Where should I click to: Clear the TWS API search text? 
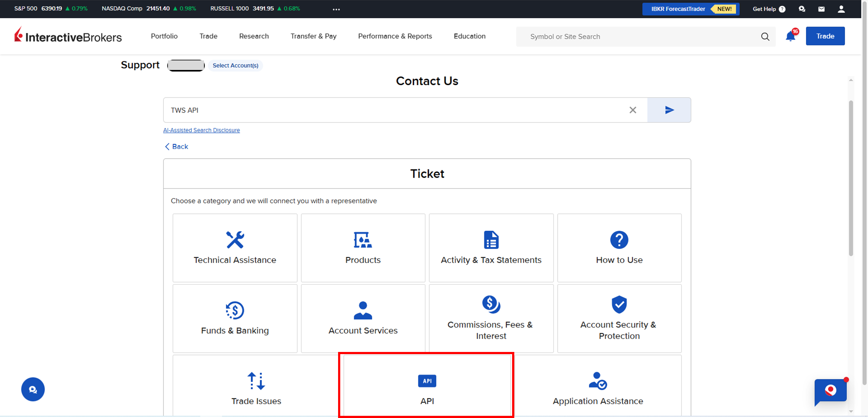coord(633,110)
